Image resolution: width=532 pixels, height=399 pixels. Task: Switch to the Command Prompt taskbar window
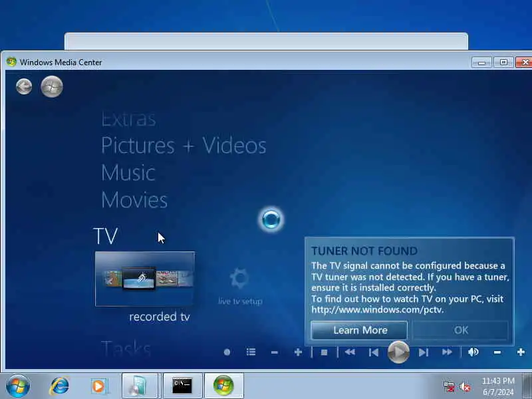[x=182, y=386]
